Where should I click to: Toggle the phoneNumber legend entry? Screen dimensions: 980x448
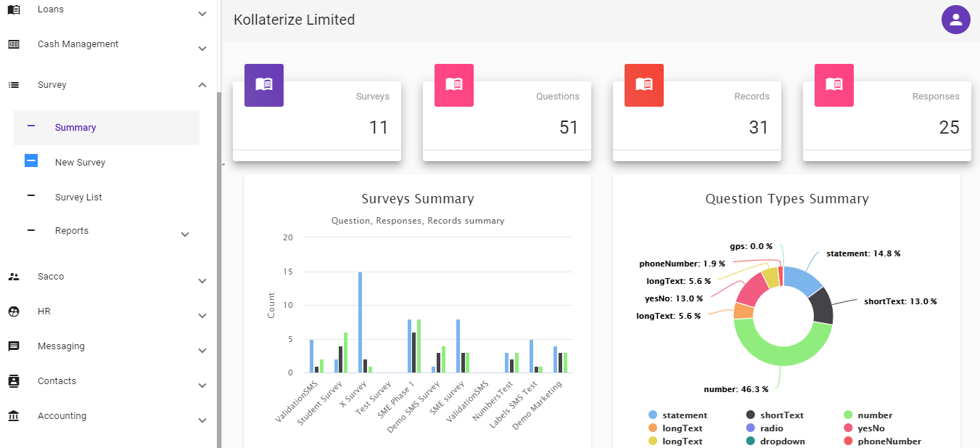[882, 441]
